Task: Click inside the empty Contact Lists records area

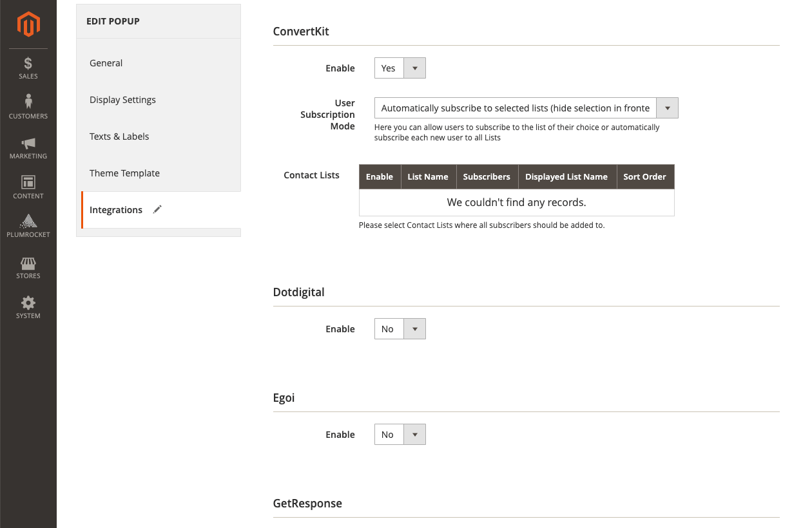Action: point(516,202)
